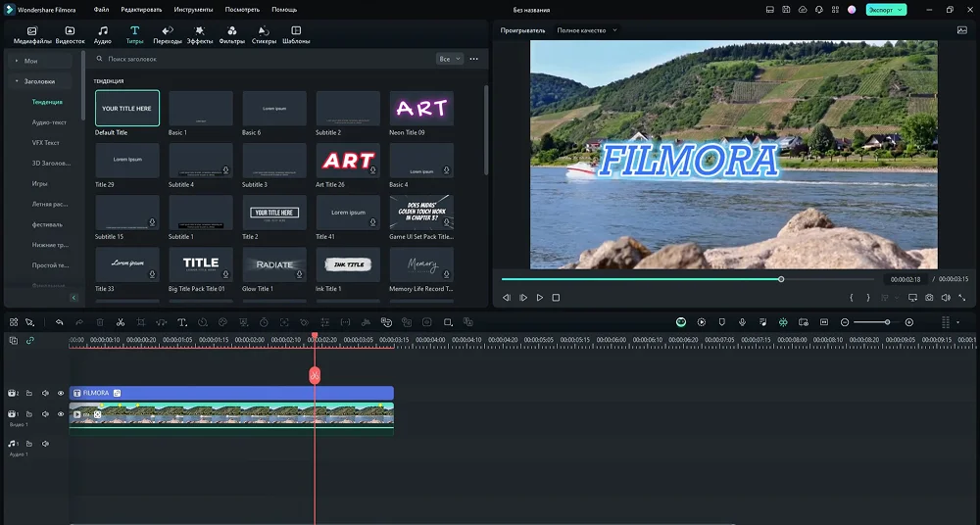Open the Инструменты menu

[193, 10]
